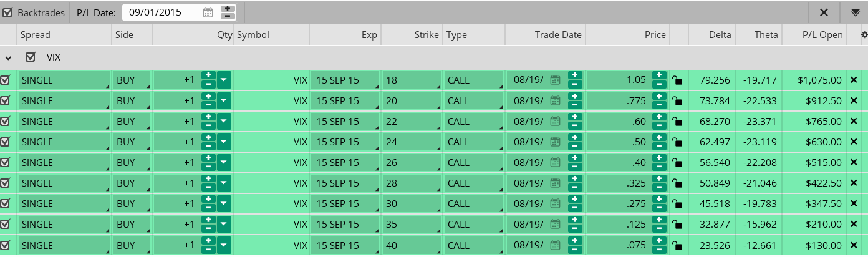Uncheck the Backtrades checkbox
Image resolution: width=868 pixels, height=257 pixels.
point(7,12)
